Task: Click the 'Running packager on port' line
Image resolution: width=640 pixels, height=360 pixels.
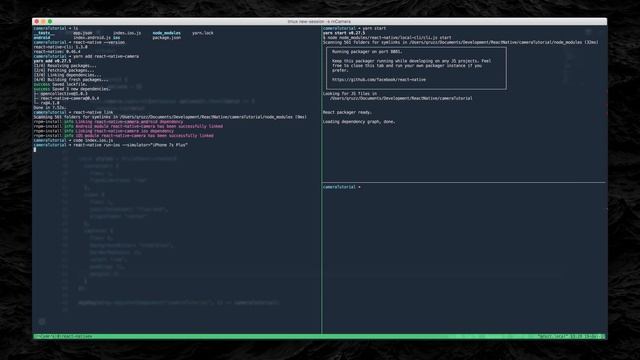Action: pyautogui.click(x=367, y=52)
